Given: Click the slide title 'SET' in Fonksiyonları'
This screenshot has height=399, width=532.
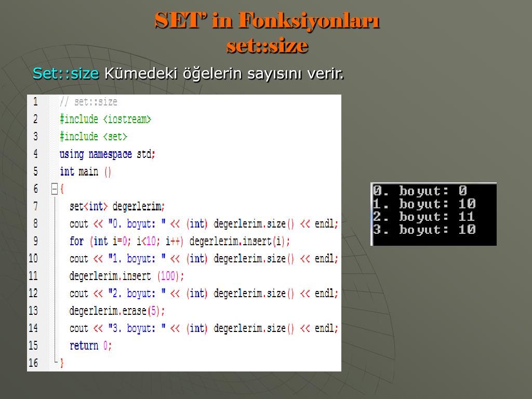Looking at the screenshot, I should pyautogui.click(x=267, y=20).
